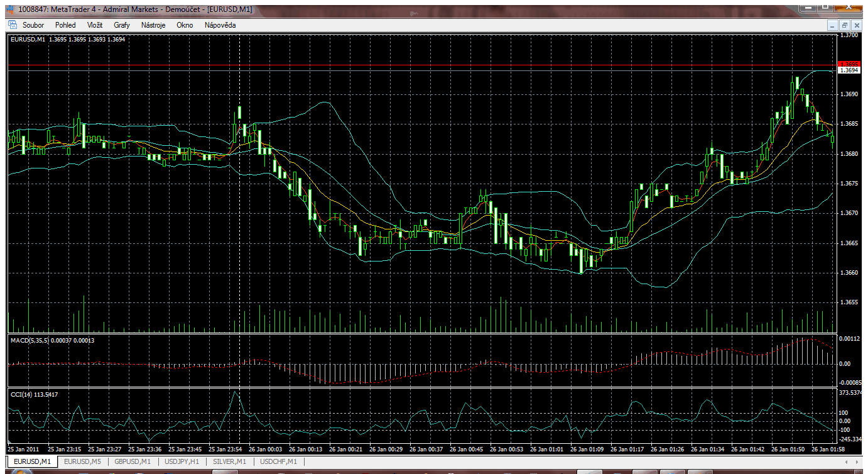Click the chart document icon beside Soubor

pos(12,25)
